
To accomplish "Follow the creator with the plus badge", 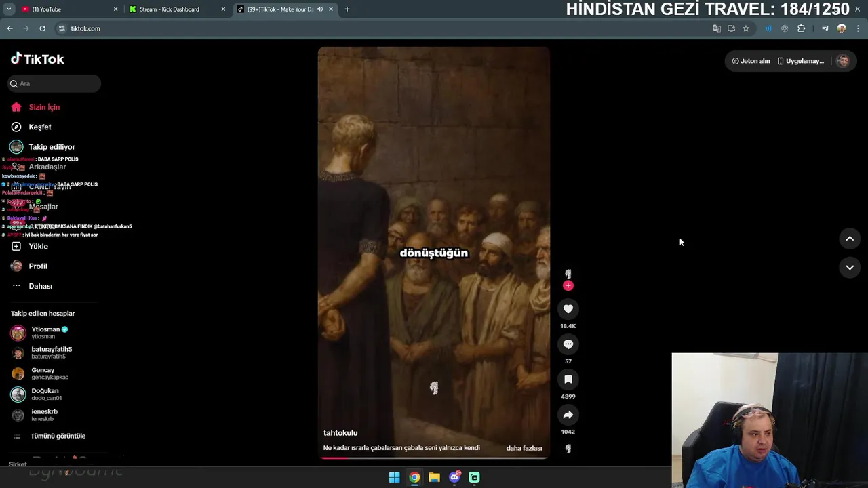I will point(568,286).
